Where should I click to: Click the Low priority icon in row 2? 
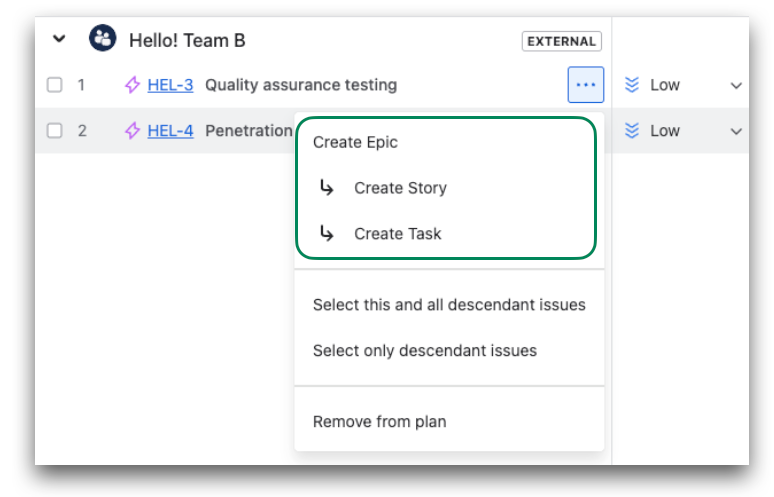coord(632,131)
